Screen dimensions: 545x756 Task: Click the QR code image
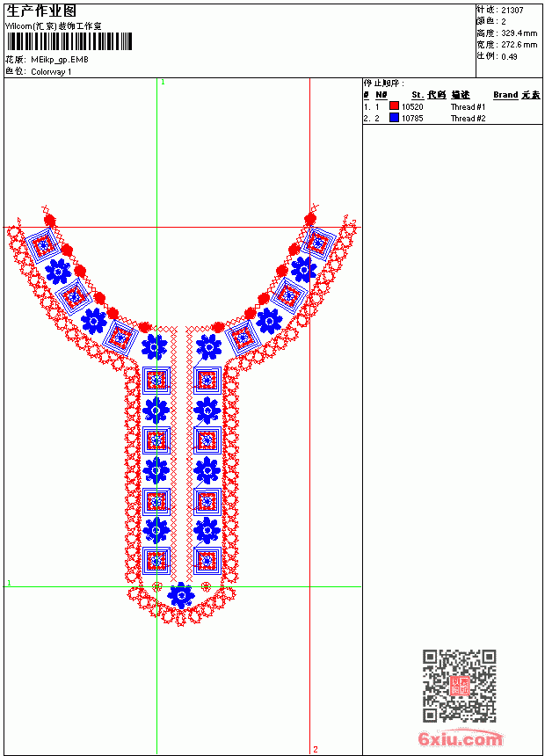pos(460,686)
